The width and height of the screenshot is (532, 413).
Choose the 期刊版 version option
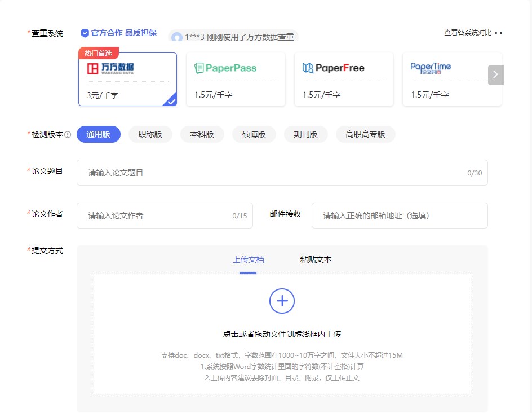pos(305,134)
